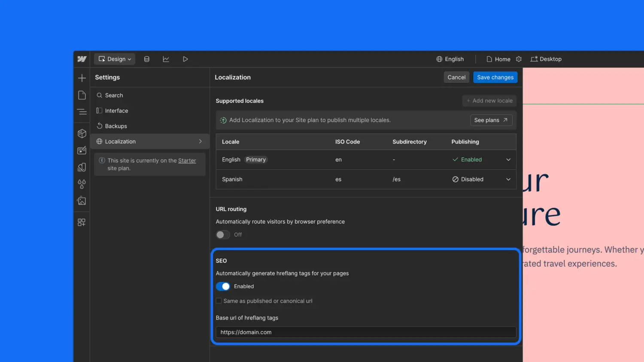Open the Components cube icon

pyautogui.click(x=82, y=133)
